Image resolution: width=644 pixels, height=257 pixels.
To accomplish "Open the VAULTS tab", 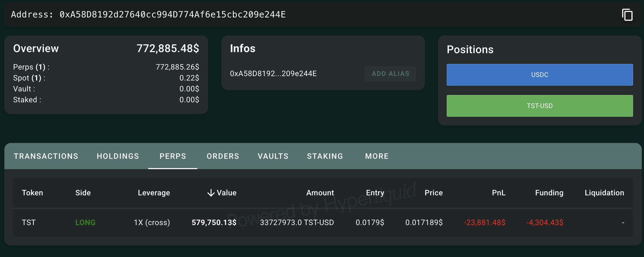I will pos(273,156).
